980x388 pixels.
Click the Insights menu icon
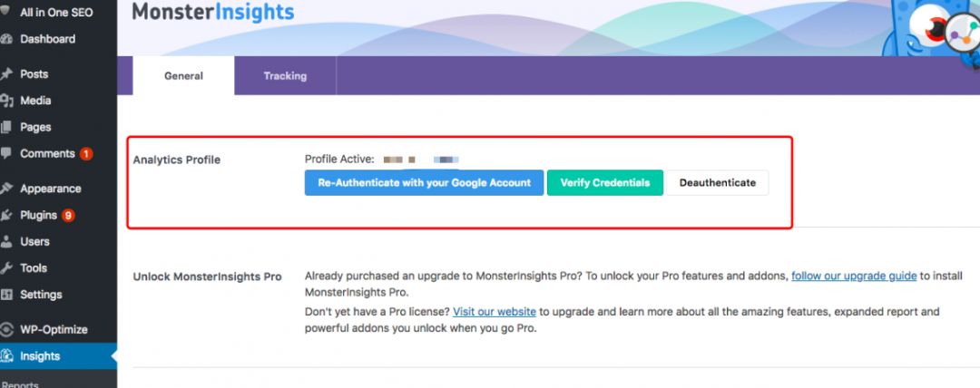(6, 356)
